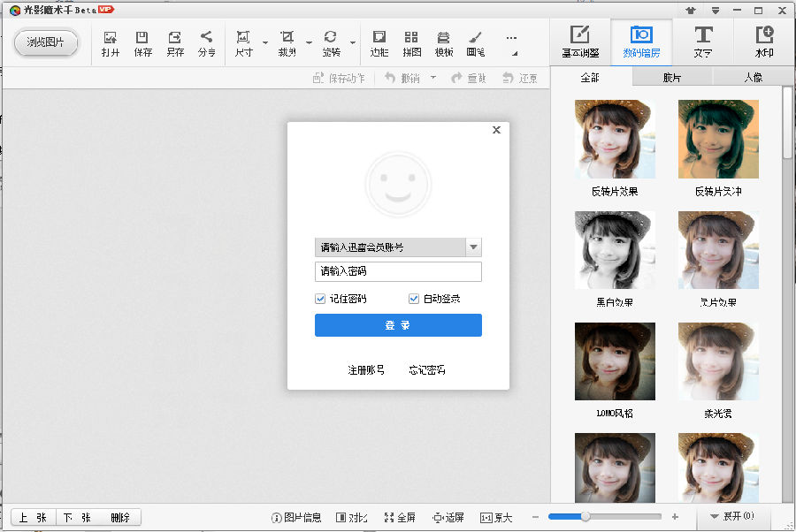Open the Xunlei account dropdown
This screenshot has height=532, width=796.
point(472,247)
